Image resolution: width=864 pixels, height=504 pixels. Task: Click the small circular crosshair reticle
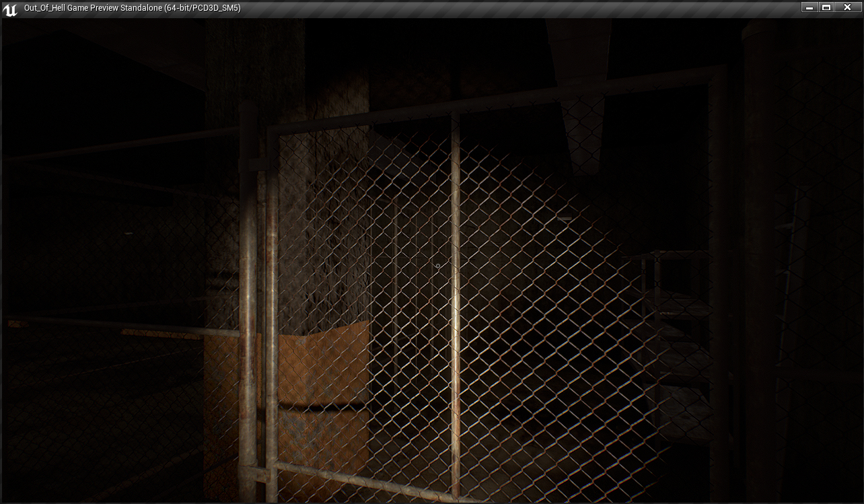coord(437,266)
